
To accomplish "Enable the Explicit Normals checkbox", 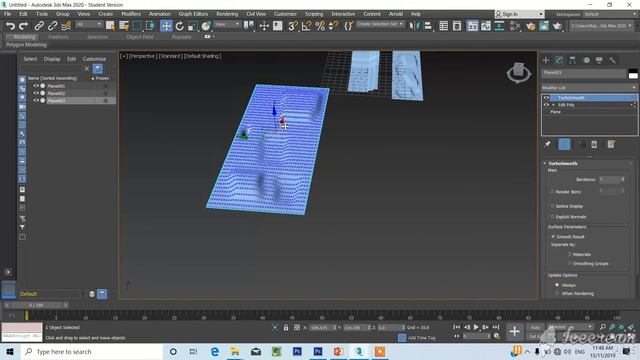I will (553, 217).
